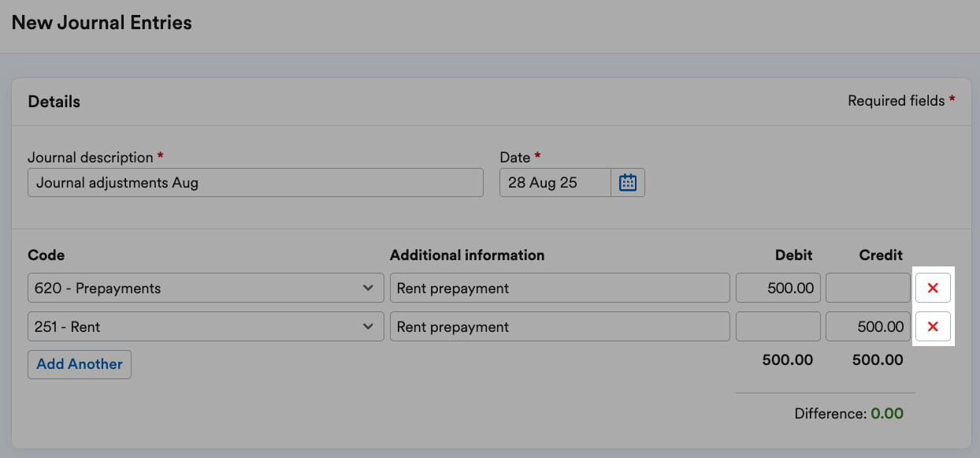Viewport: 980px width, 458px height.
Task: Click the Add Another button
Action: [x=80, y=364]
